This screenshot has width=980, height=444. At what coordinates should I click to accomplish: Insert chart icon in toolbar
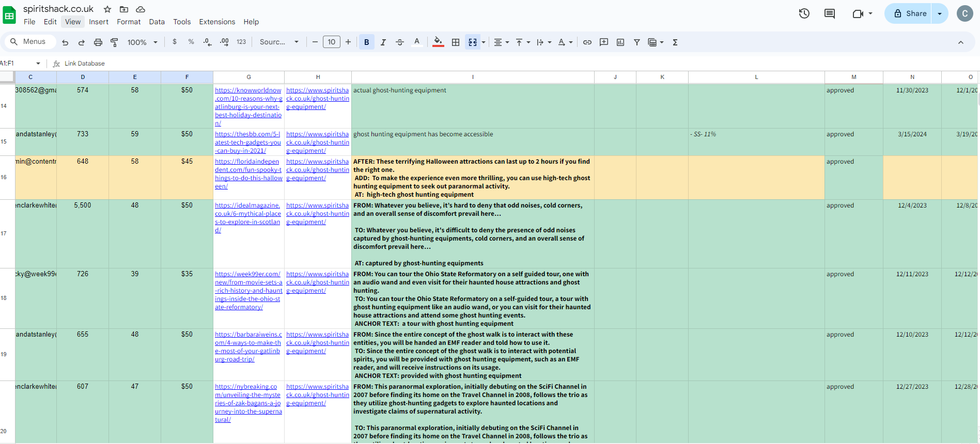(620, 42)
